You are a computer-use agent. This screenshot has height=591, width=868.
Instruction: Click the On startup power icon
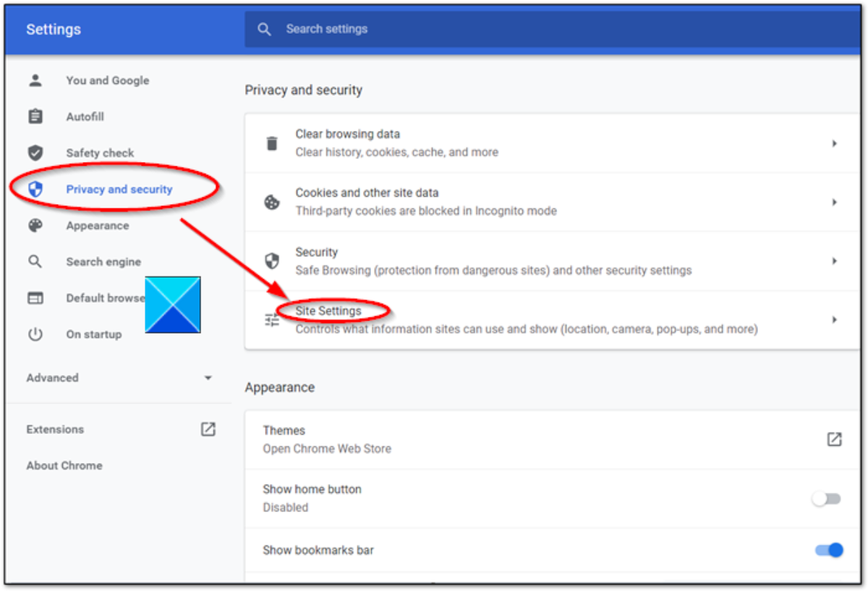tap(35, 334)
